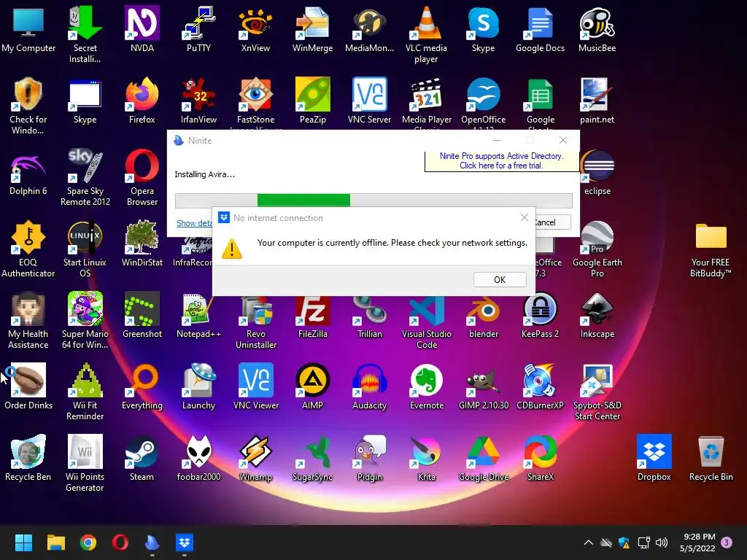Image resolution: width=747 pixels, height=560 pixels.
Task: Close the No internet connection dialog
Action: point(524,217)
